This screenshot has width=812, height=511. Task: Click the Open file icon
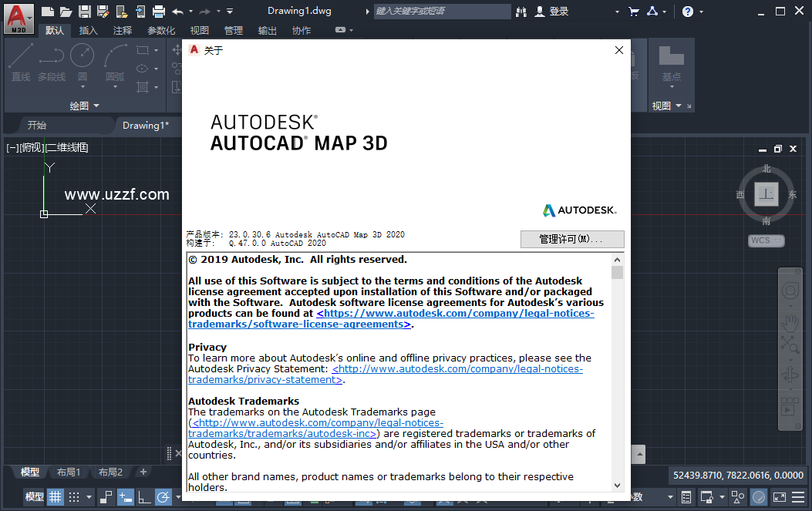point(65,11)
